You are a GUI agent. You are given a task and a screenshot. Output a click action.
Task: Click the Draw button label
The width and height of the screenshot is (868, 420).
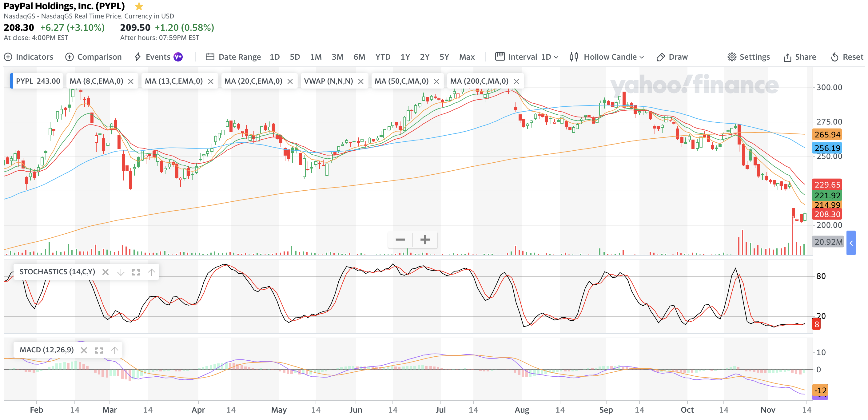click(x=678, y=57)
